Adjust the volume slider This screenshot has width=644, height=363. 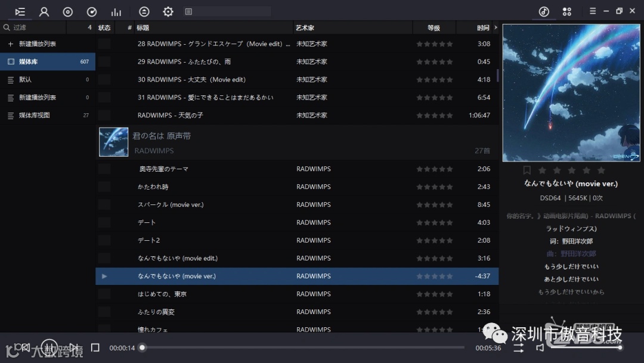click(586, 348)
